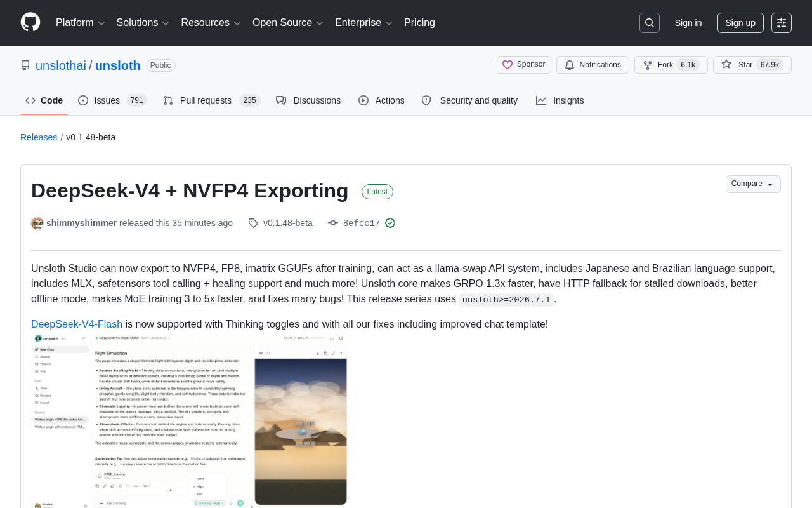Switch to the Pull requests tab

tap(211, 100)
